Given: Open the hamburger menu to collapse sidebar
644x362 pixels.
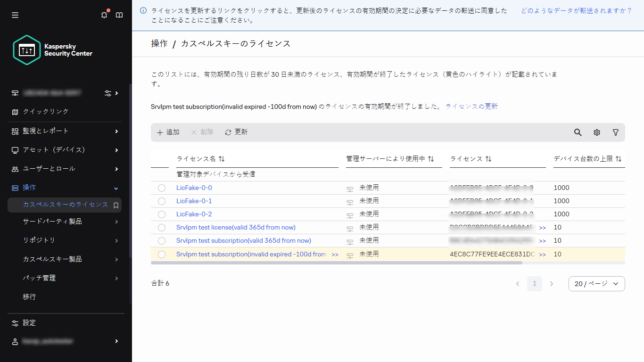Looking at the screenshot, I should click(15, 15).
